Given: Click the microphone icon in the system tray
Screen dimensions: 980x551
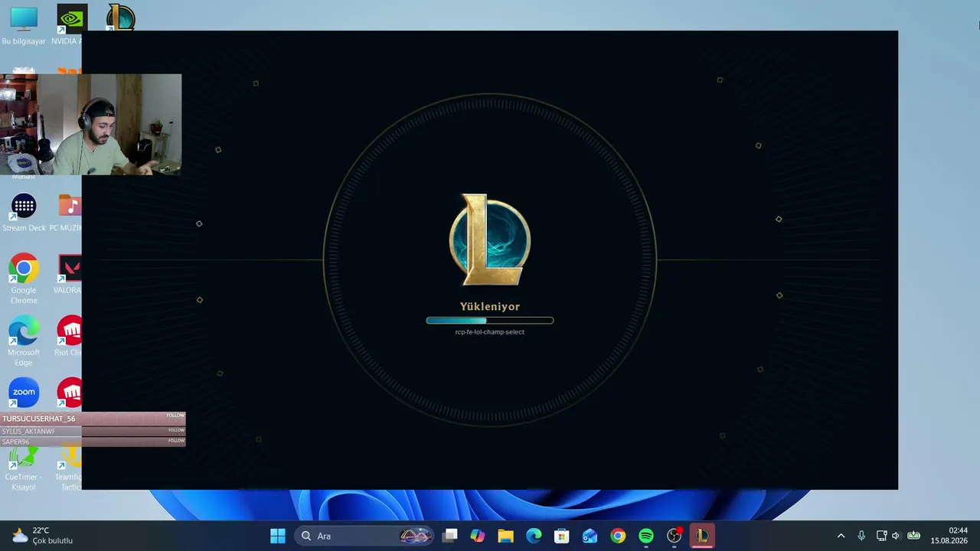Looking at the screenshot, I should [861, 536].
